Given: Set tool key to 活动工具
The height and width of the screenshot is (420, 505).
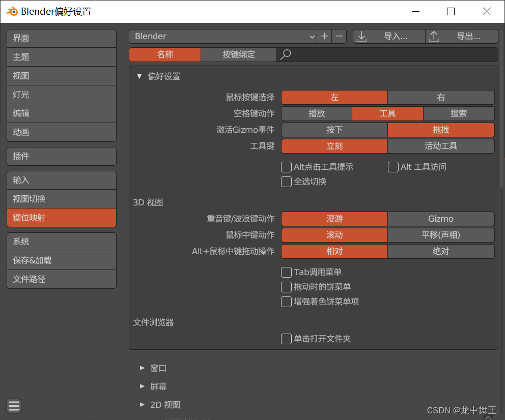Looking at the screenshot, I should click(x=441, y=146).
